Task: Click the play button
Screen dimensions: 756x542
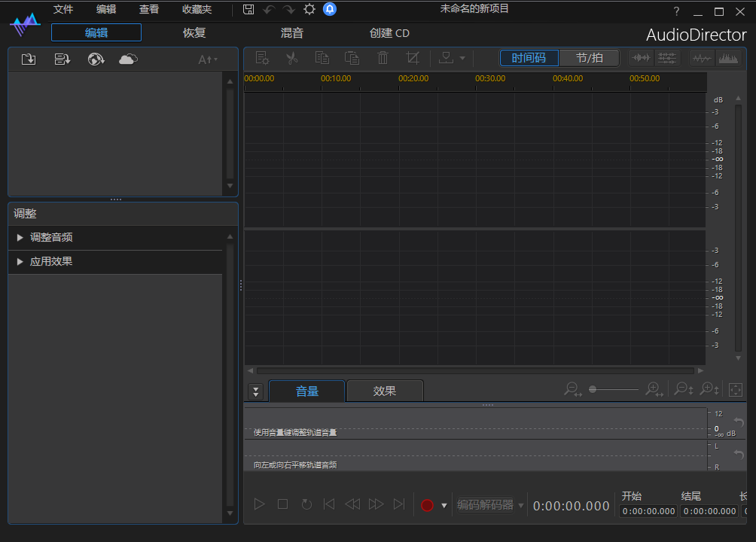Action: point(259,504)
